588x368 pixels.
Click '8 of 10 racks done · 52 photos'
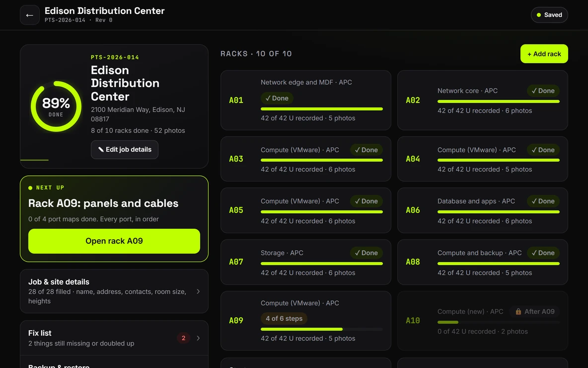pos(138,131)
